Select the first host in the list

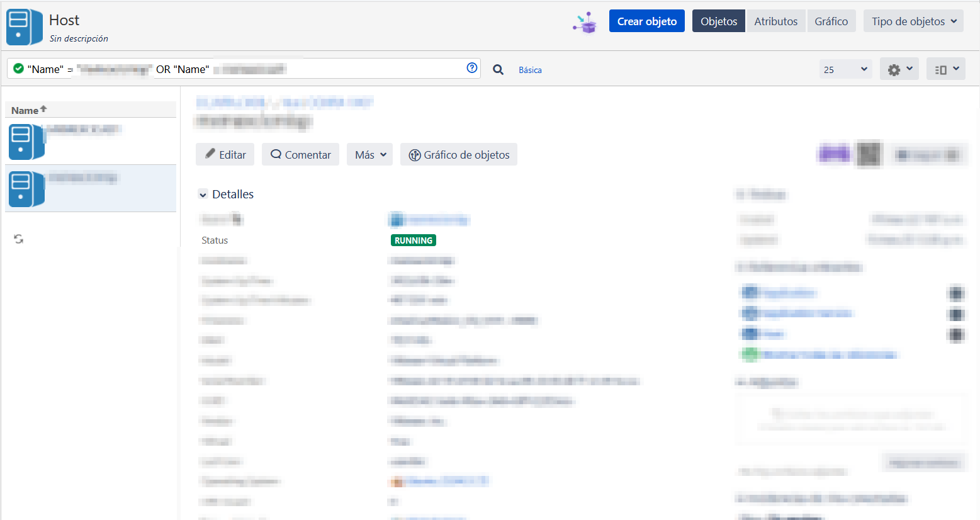point(91,142)
